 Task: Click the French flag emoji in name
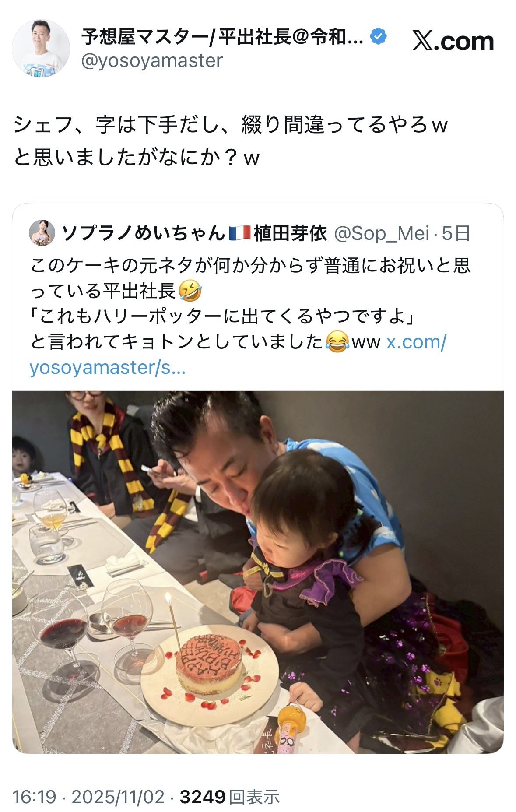[x=240, y=233]
